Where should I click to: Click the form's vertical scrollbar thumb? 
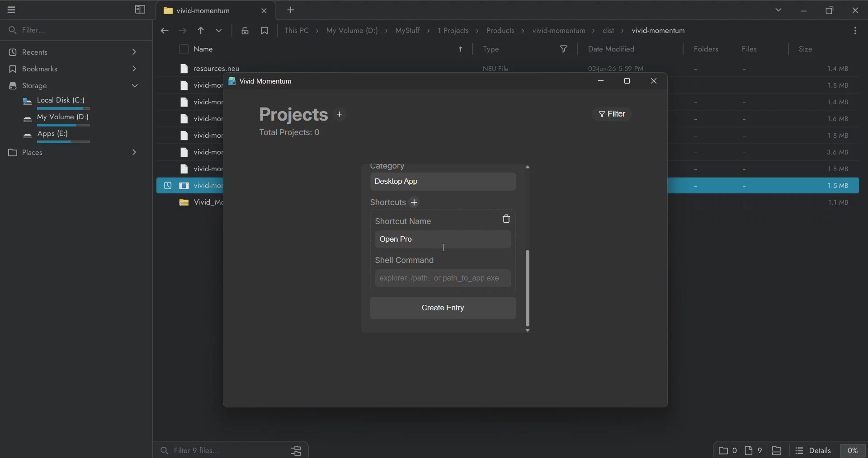(x=528, y=288)
